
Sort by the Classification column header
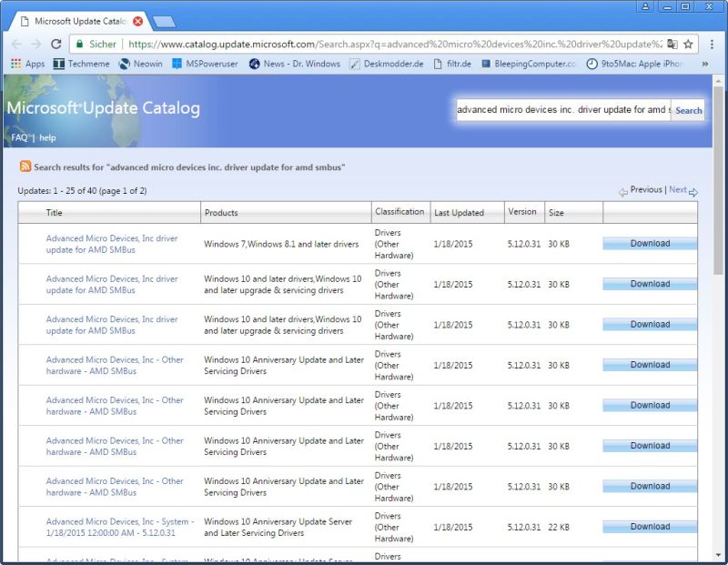point(399,212)
